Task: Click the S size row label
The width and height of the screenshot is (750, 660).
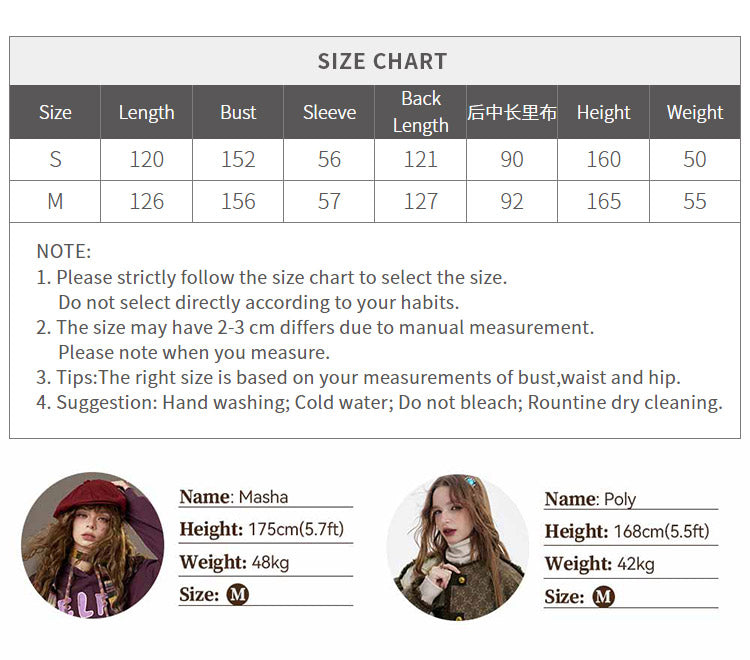Action: [x=55, y=159]
